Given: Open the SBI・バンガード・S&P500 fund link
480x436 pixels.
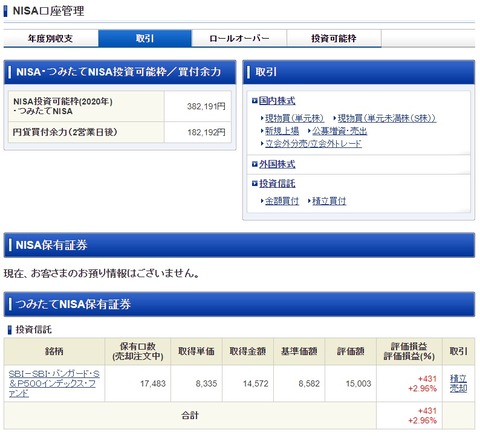Looking at the screenshot, I should [x=54, y=383].
